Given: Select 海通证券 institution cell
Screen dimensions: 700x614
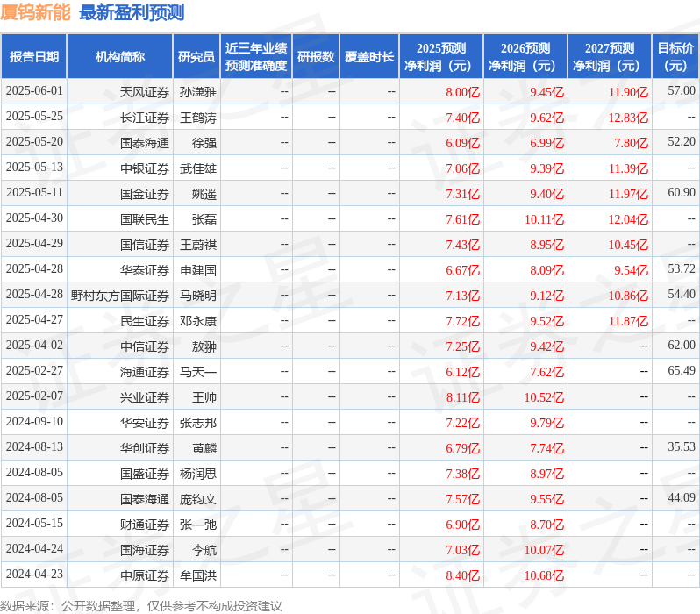Looking at the screenshot, I should click(x=145, y=372).
